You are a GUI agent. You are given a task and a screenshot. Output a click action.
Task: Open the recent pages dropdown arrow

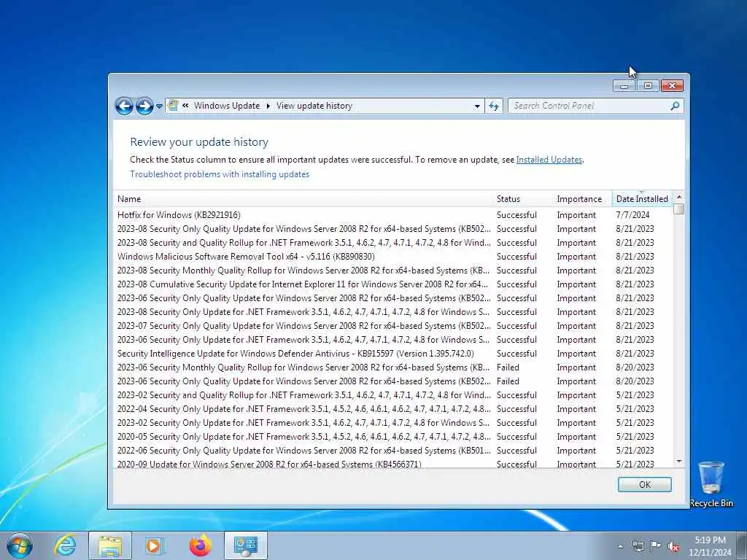click(159, 106)
